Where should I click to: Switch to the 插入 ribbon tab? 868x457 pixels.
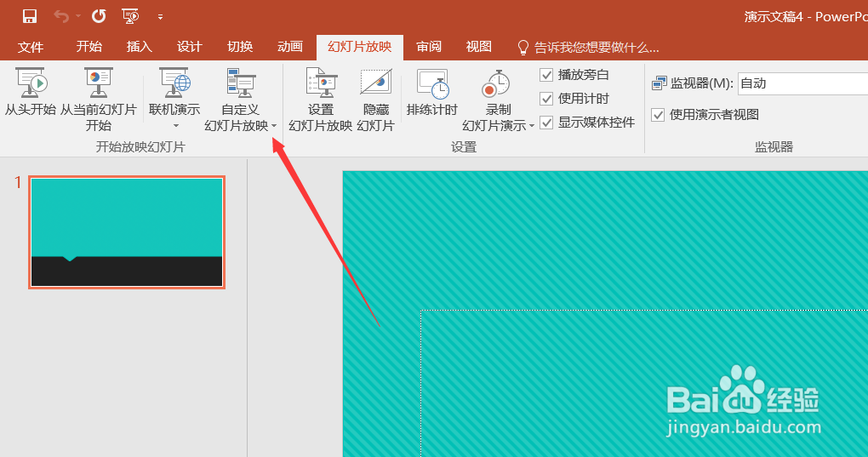[x=140, y=47]
